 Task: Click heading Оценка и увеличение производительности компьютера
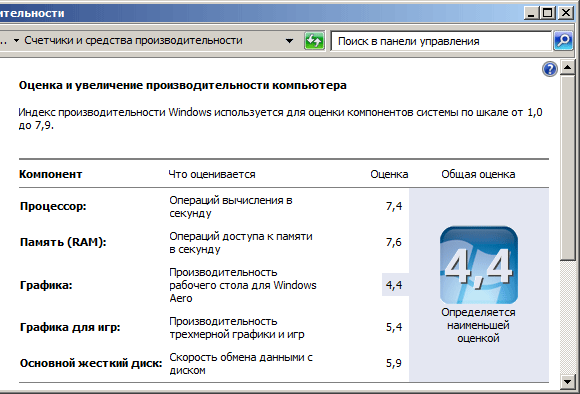(183, 85)
